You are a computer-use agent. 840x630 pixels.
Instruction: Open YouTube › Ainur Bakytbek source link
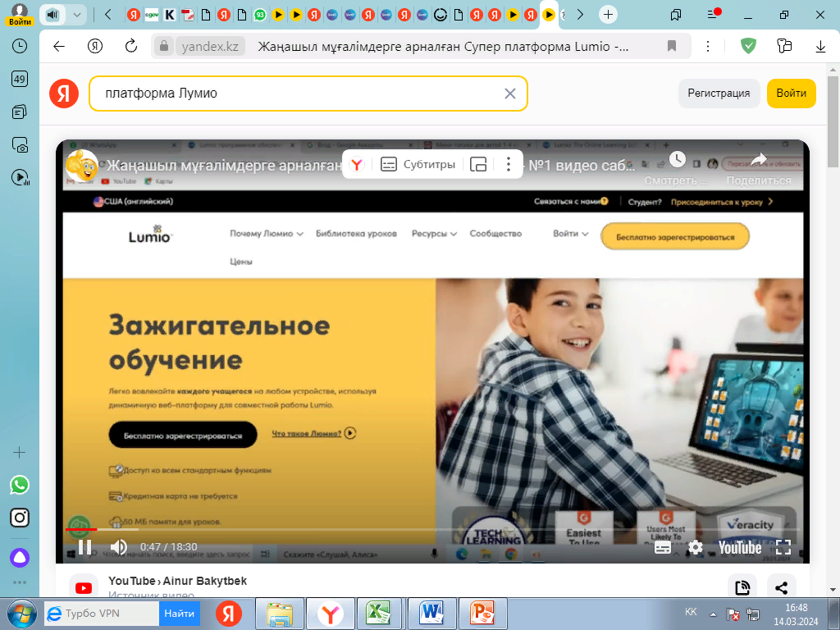[177, 581]
